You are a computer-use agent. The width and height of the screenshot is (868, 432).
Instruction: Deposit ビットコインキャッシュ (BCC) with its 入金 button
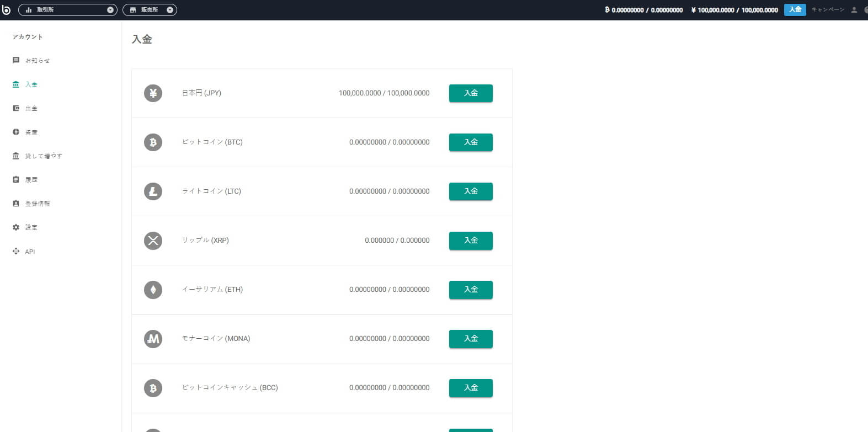point(471,388)
